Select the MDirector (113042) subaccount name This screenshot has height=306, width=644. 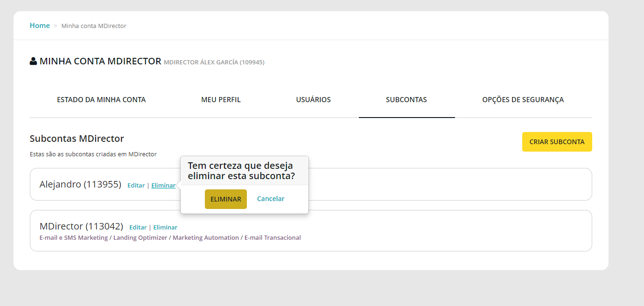(x=81, y=226)
